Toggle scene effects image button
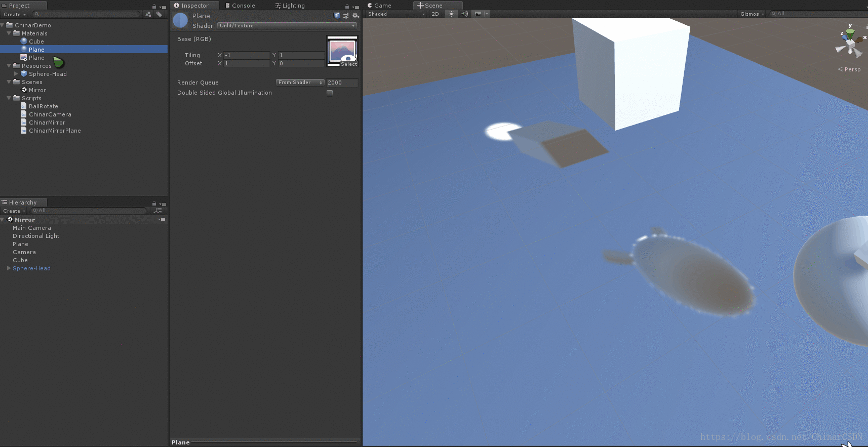The height and width of the screenshot is (447, 868). coord(478,14)
